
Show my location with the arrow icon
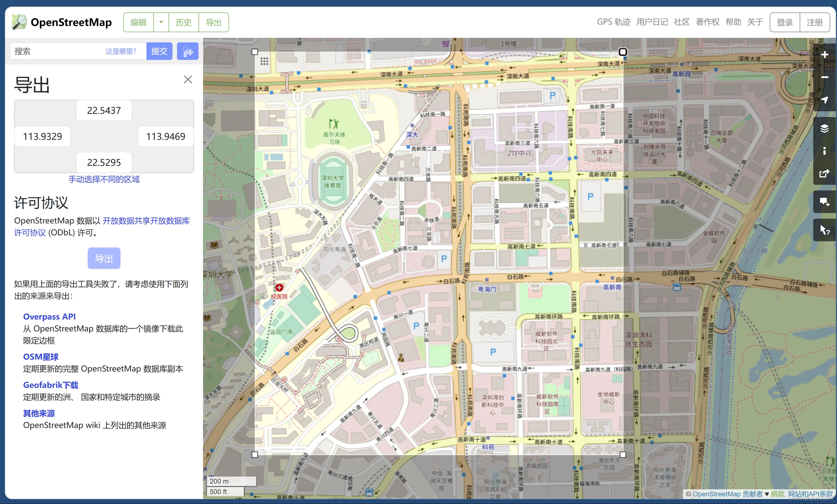click(x=824, y=100)
